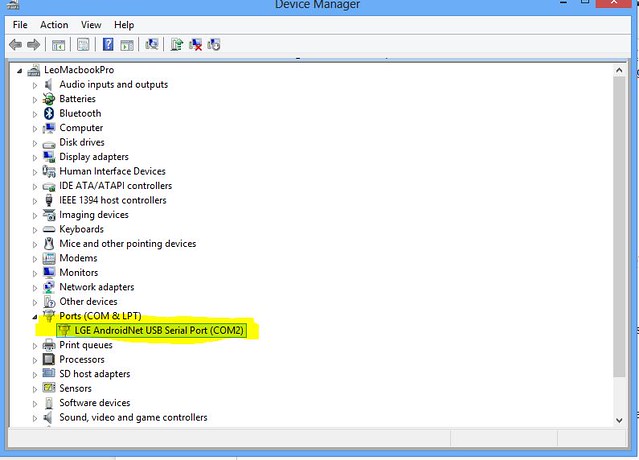This screenshot has height=460, width=639.
Task: Select Sound, video and game controllers
Action: tap(133, 417)
